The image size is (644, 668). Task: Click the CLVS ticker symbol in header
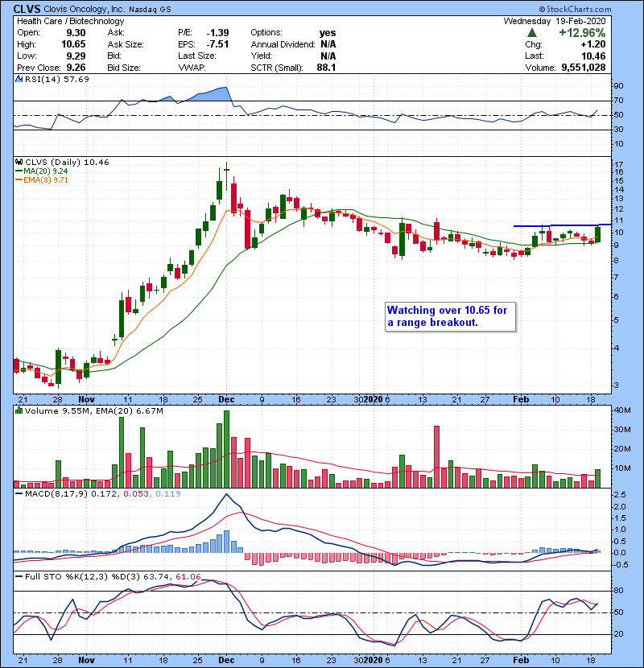pyautogui.click(x=27, y=9)
